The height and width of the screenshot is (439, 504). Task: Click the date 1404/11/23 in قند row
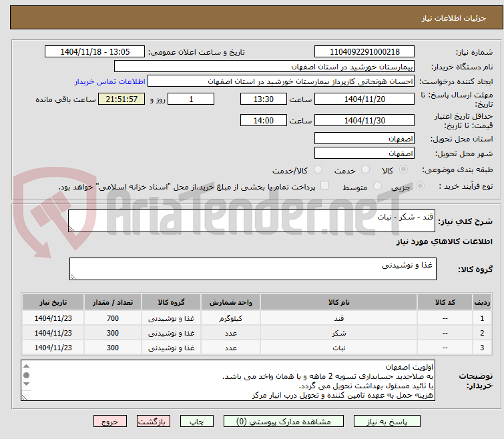click(x=53, y=318)
